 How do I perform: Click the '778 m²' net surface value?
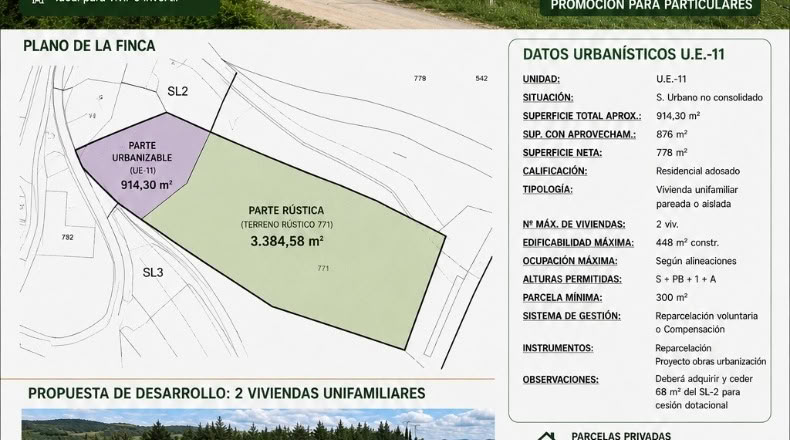[672, 152]
